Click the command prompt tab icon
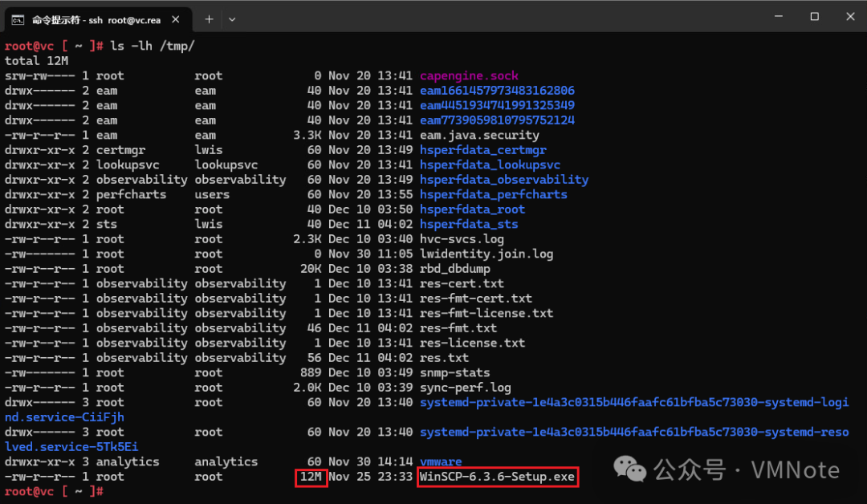Viewport: 867px width, 504px height. coord(18,20)
